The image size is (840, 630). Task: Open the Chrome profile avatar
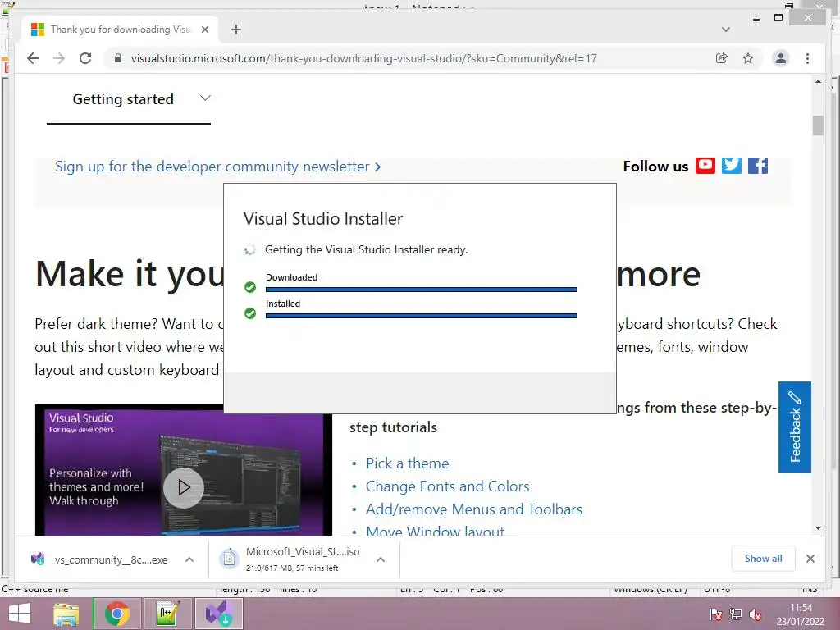(x=781, y=58)
